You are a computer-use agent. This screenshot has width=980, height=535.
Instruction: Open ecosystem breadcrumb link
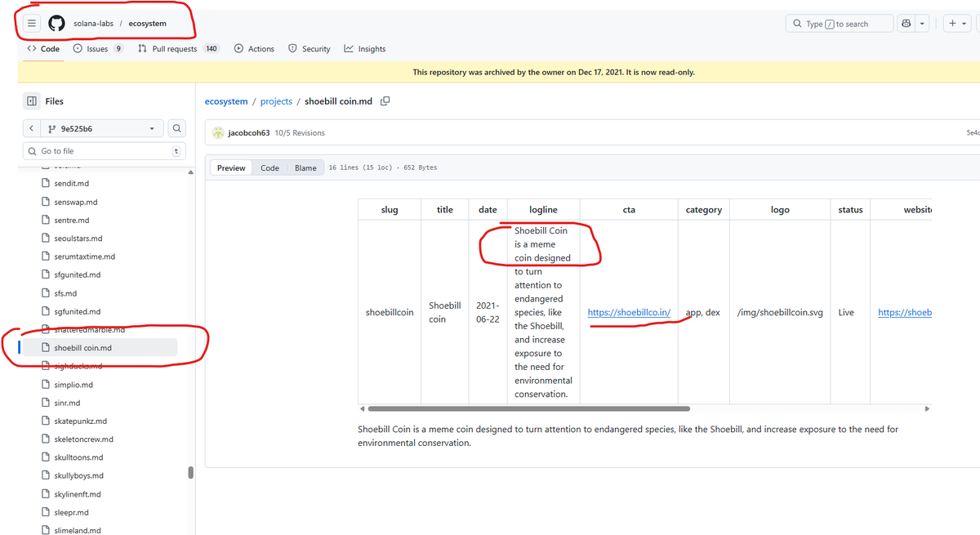pyautogui.click(x=226, y=101)
